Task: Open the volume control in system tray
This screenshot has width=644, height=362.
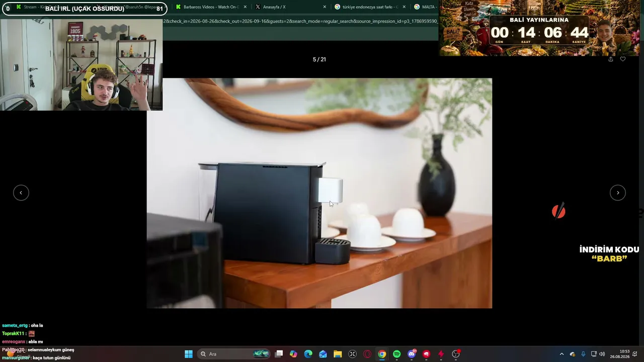Action: (x=602, y=354)
